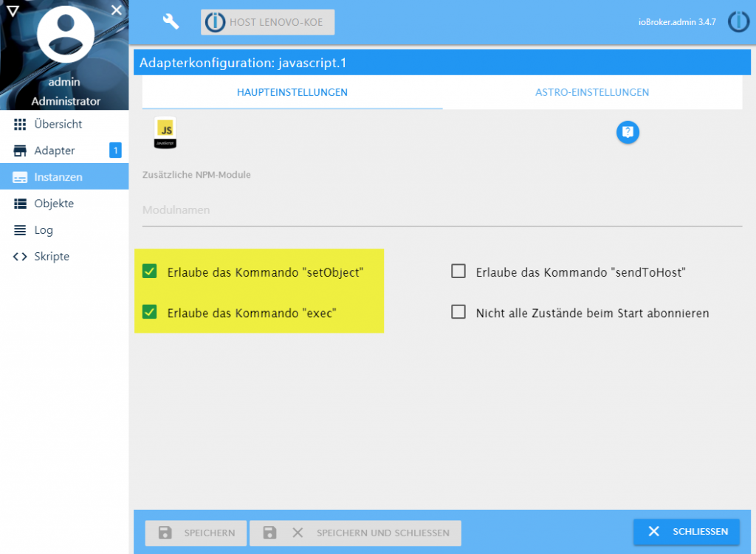This screenshot has height=554, width=756.
Task: Enable Erlaube das Kommando sendToHost
Action: (x=457, y=271)
